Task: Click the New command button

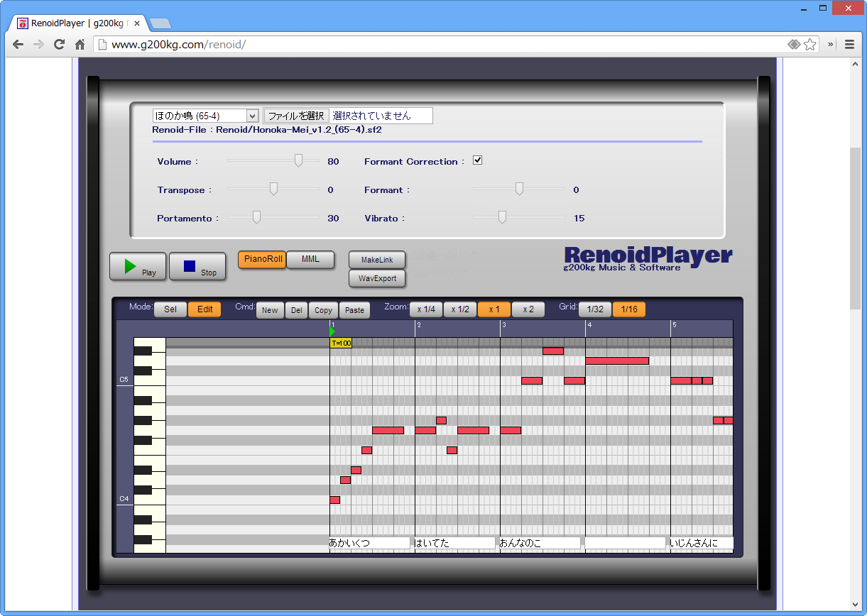Action: tap(270, 309)
